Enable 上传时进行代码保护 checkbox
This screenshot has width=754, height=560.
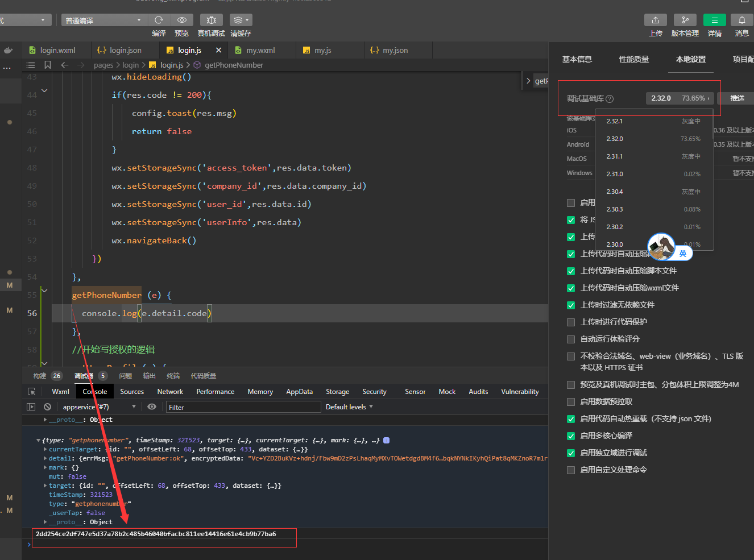click(571, 322)
